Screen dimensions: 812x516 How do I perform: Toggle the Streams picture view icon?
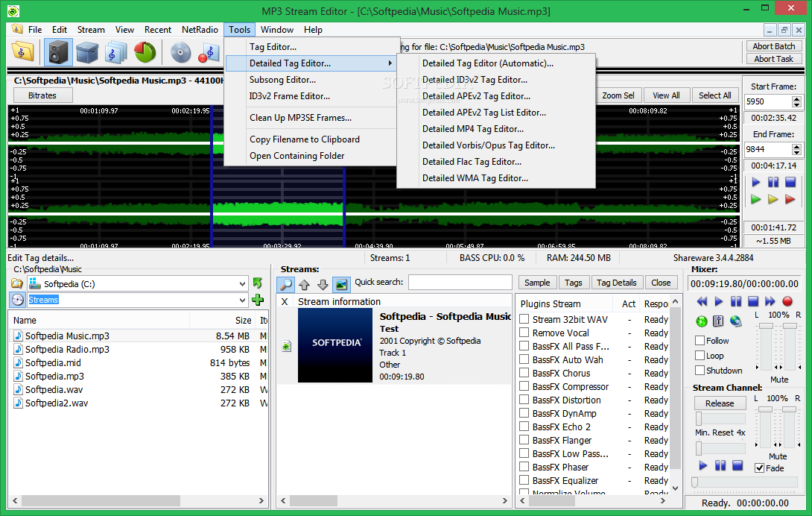click(x=341, y=284)
